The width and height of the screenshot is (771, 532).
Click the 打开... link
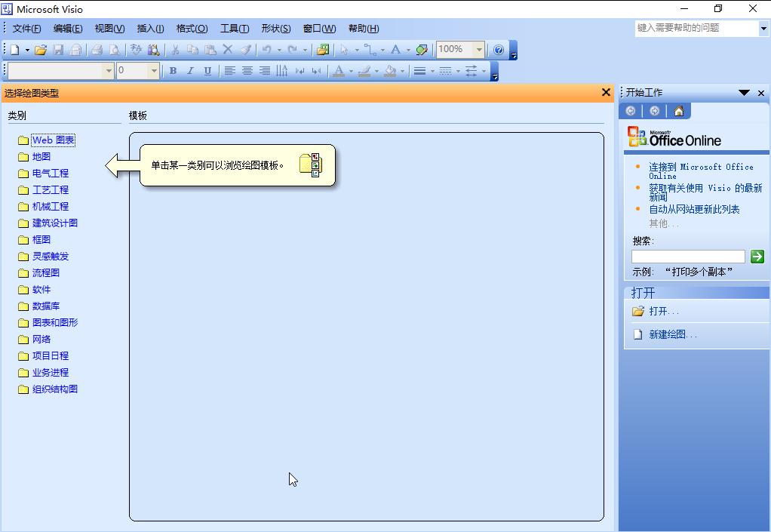pos(664,311)
